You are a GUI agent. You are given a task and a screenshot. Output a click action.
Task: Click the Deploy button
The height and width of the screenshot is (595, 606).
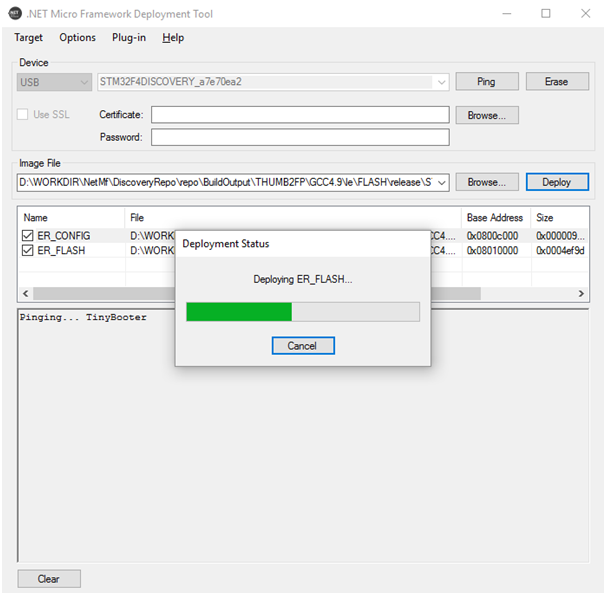557,182
